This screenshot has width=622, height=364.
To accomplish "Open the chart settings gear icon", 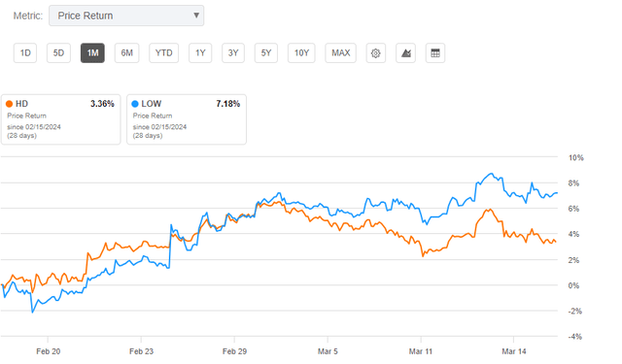I will point(375,53).
